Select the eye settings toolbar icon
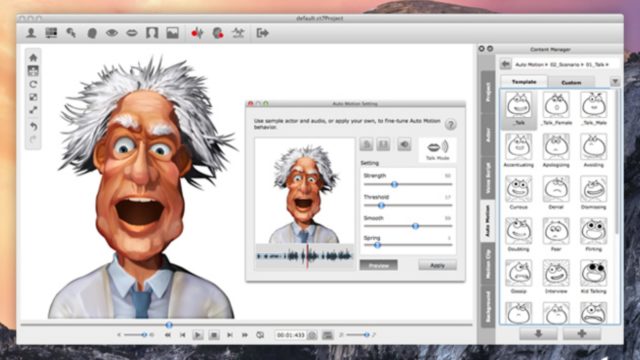640x360 pixels. [112, 33]
